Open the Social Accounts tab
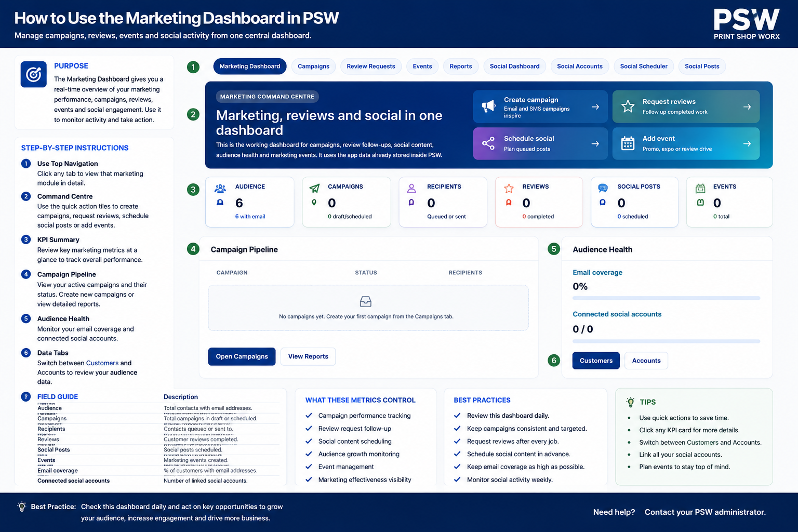This screenshot has height=532, width=798. 580,66
